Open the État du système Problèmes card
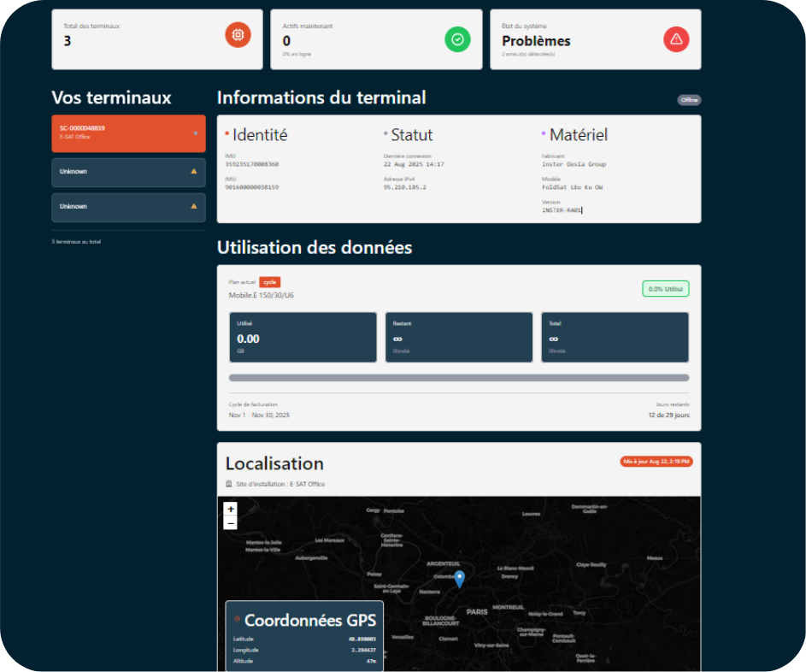The height and width of the screenshot is (672, 806). (595, 39)
